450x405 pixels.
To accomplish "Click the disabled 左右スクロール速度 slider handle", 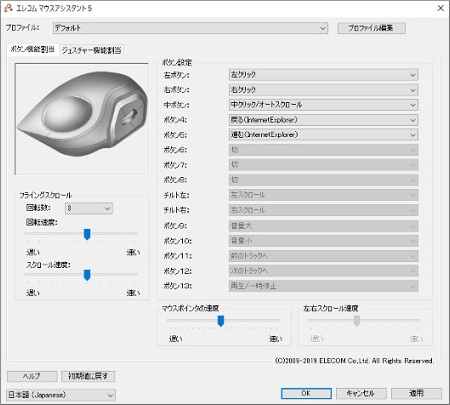I will click(x=357, y=321).
